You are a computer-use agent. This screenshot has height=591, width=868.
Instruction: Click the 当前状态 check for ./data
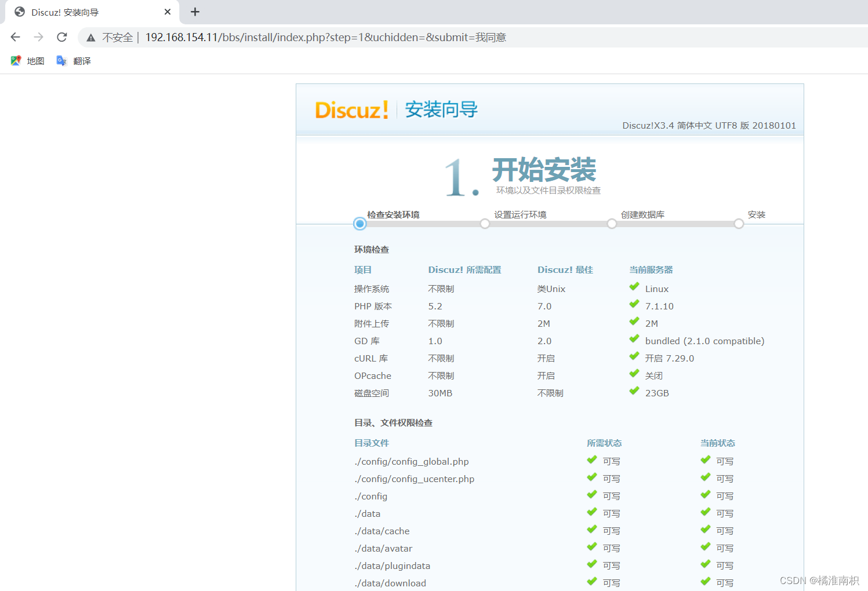[x=706, y=512]
